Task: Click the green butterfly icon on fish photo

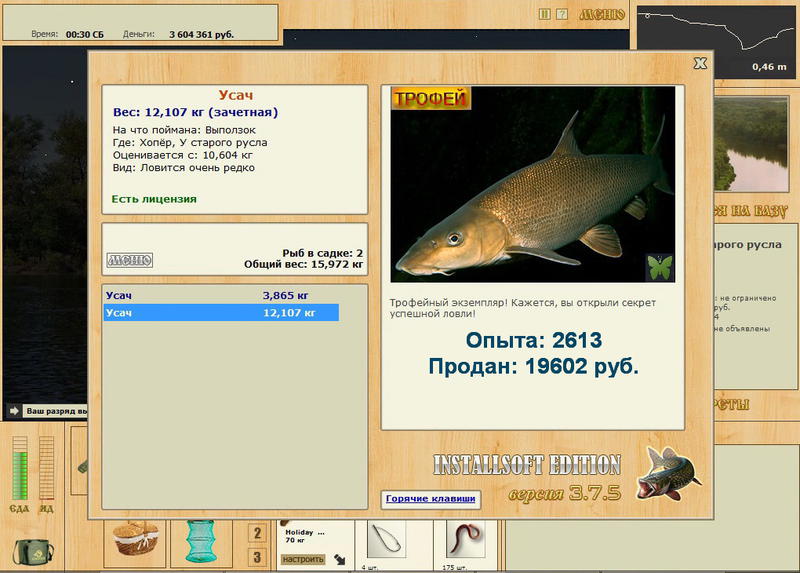Action: point(659,267)
